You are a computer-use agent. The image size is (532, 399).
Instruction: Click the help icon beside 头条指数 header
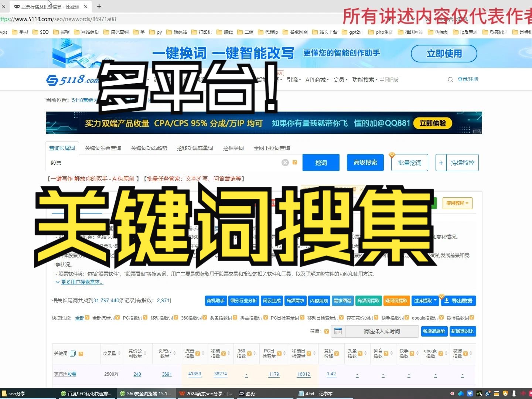coord(360,354)
